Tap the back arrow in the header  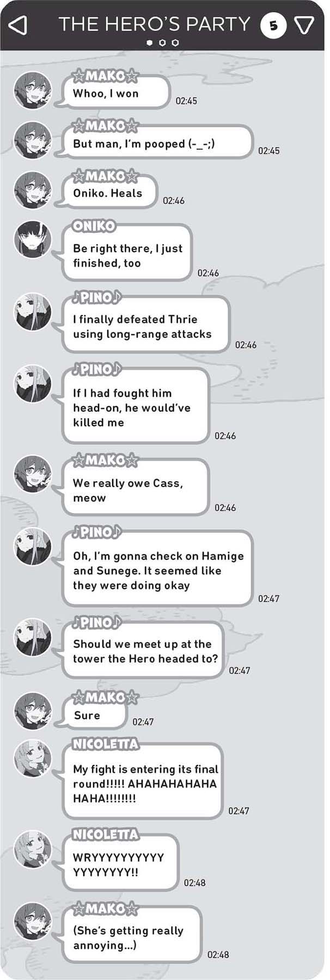point(18,25)
